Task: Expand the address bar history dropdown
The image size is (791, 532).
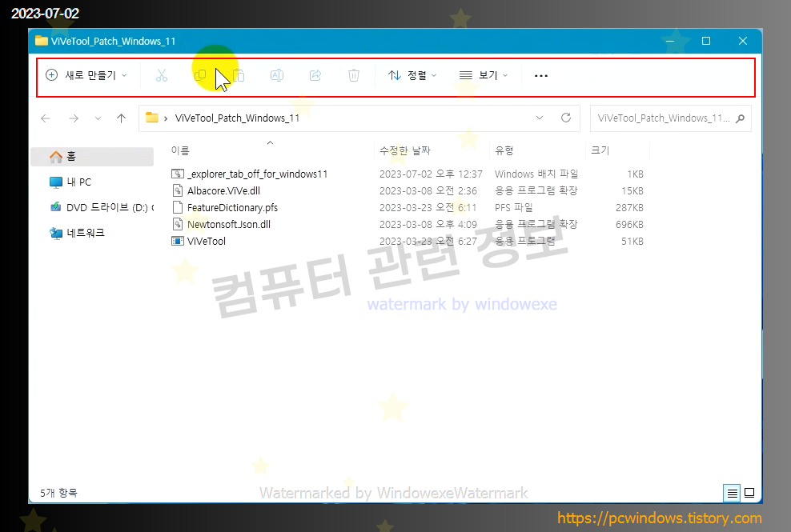Action: point(540,118)
